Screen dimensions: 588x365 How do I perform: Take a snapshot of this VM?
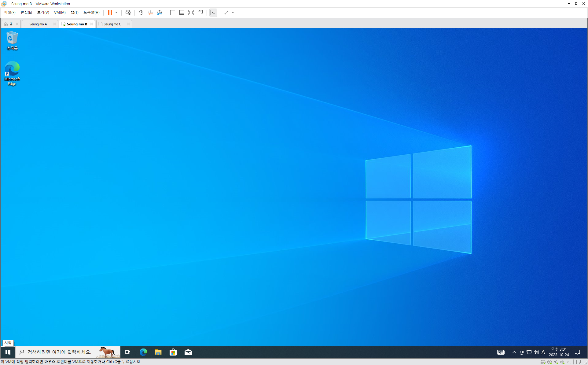tap(141, 13)
